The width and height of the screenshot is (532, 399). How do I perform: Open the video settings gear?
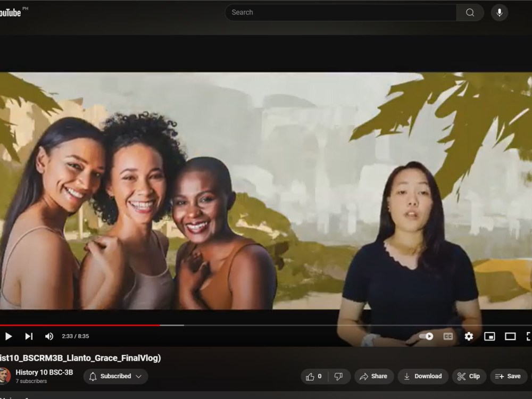469,336
